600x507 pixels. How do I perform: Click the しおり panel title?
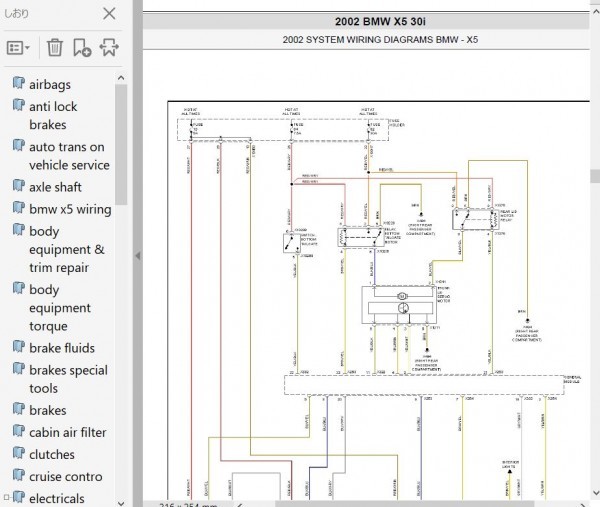click(16, 14)
